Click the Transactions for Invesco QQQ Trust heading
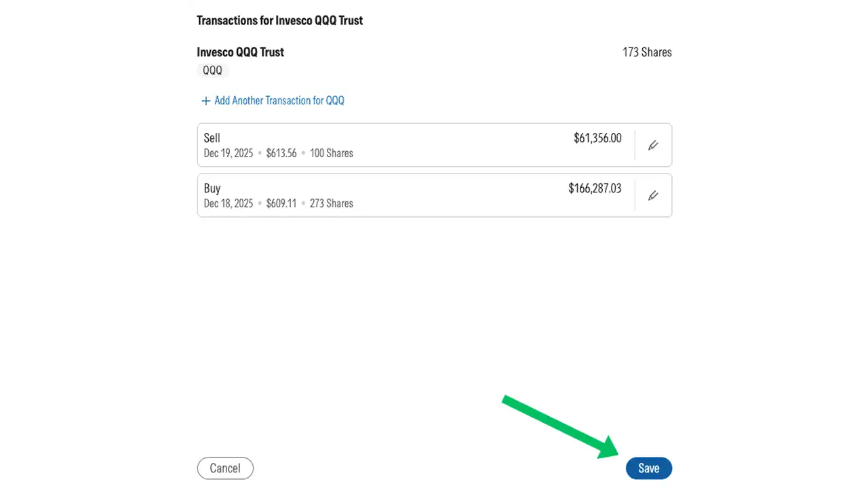 tap(279, 20)
